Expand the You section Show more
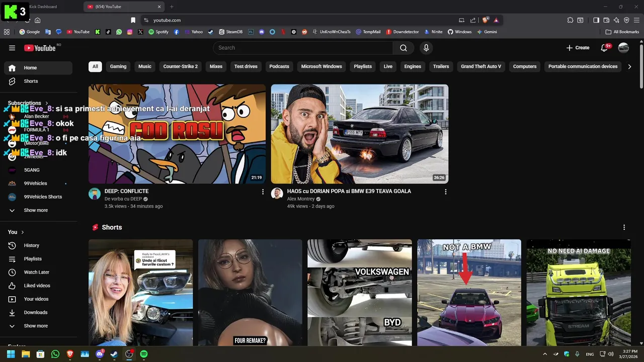644x362 pixels. pos(38,326)
